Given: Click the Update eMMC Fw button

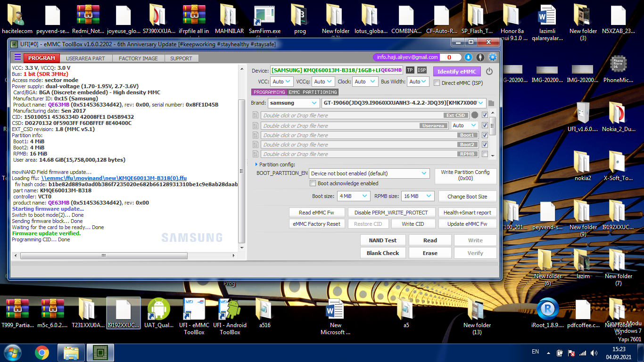Looking at the screenshot, I should (x=468, y=224).
